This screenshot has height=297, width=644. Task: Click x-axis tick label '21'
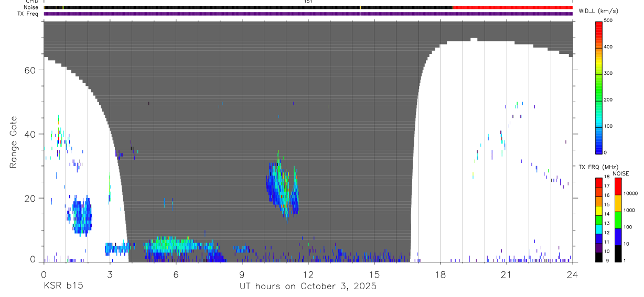point(506,274)
